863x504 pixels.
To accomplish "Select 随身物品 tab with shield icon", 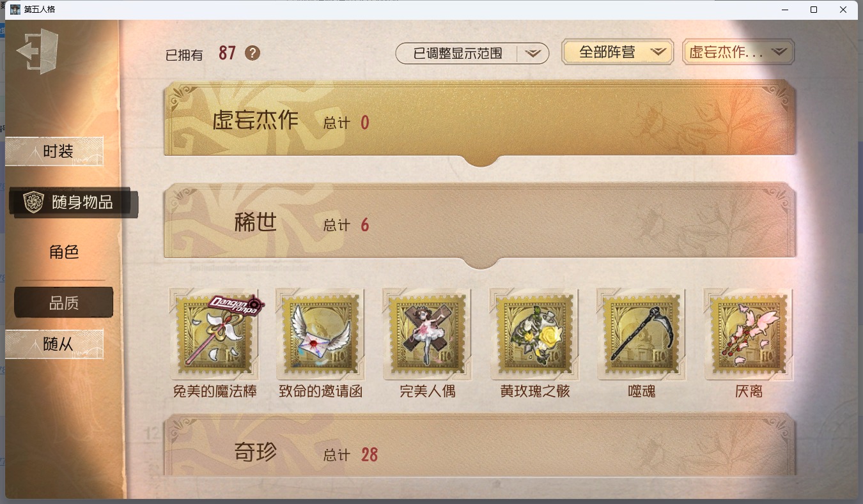I will (x=73, y=202).
